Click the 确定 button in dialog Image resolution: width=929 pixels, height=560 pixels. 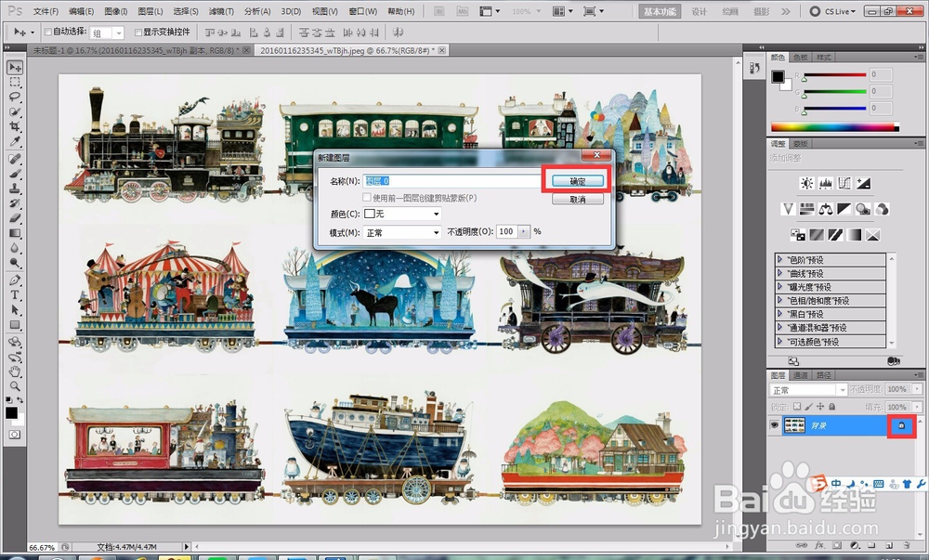coord(578,181)
